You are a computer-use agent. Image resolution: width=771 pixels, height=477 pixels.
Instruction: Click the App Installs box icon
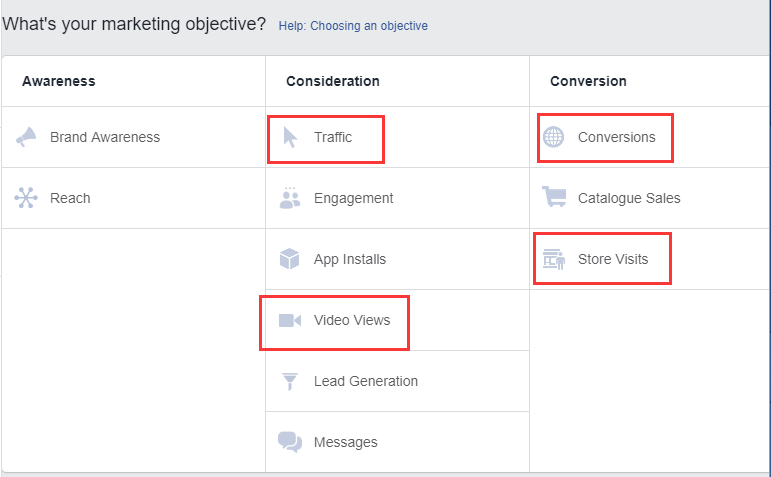point(290,259)
